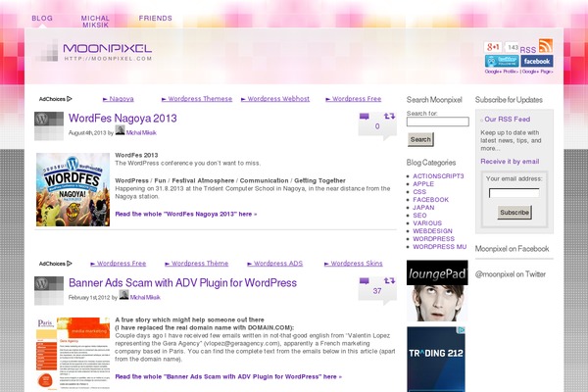Open comments bubble icon for WordFes Nagoya post

[365, 117]
